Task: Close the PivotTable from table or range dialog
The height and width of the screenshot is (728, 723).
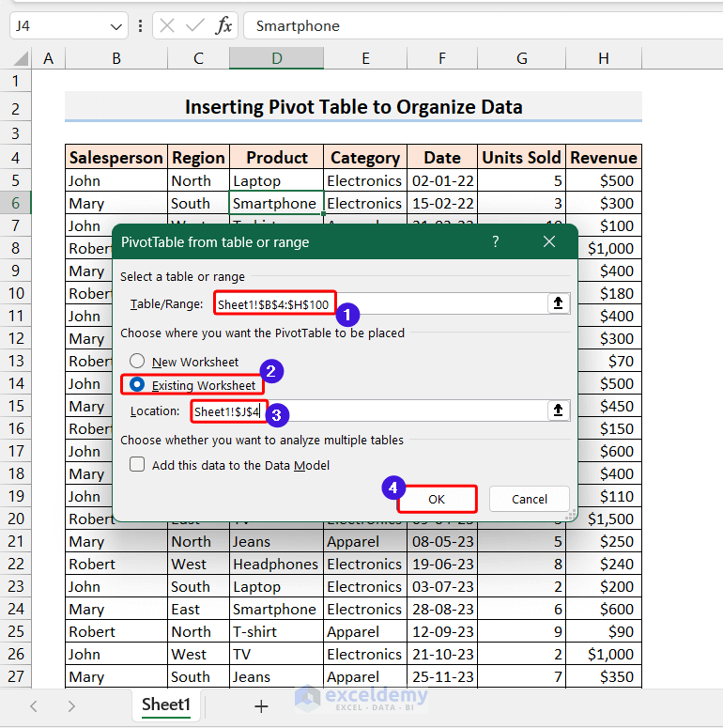Action: (x=550, y=242)
